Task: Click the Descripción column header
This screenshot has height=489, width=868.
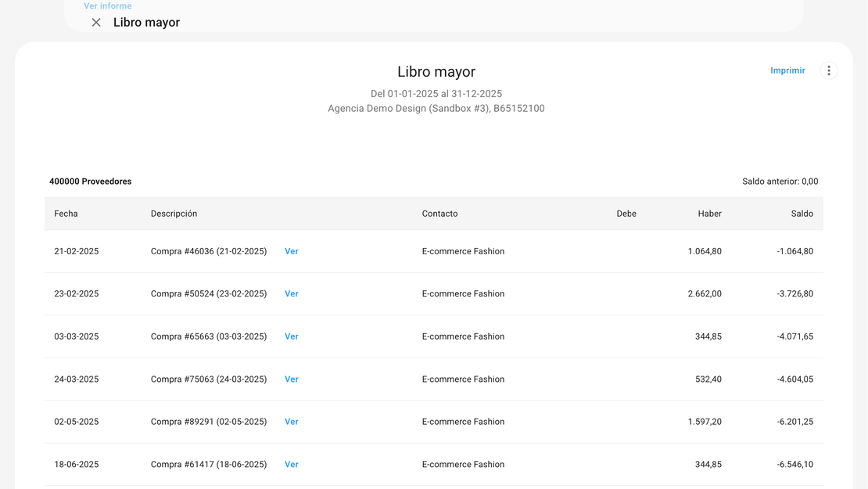Action: 174,214
